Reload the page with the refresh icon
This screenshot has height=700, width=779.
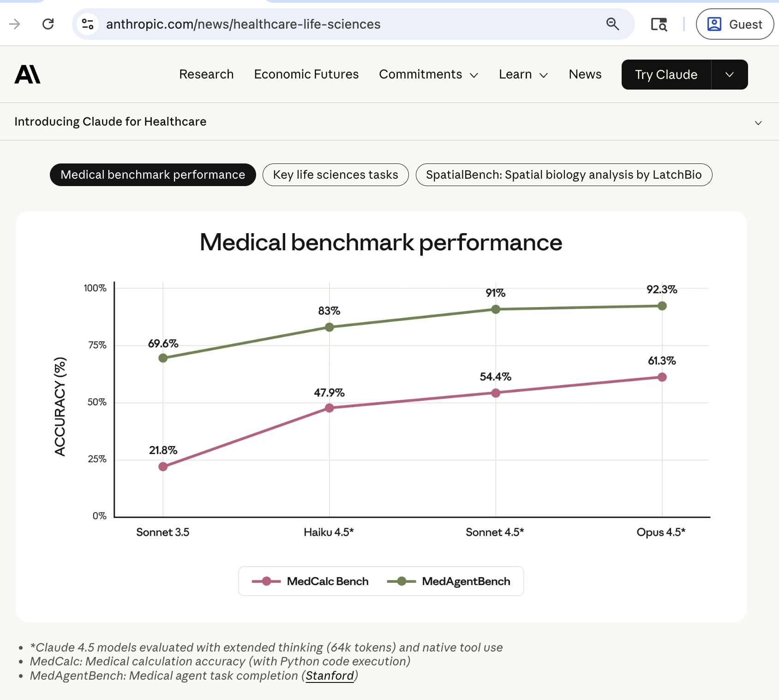coord(48,24)
